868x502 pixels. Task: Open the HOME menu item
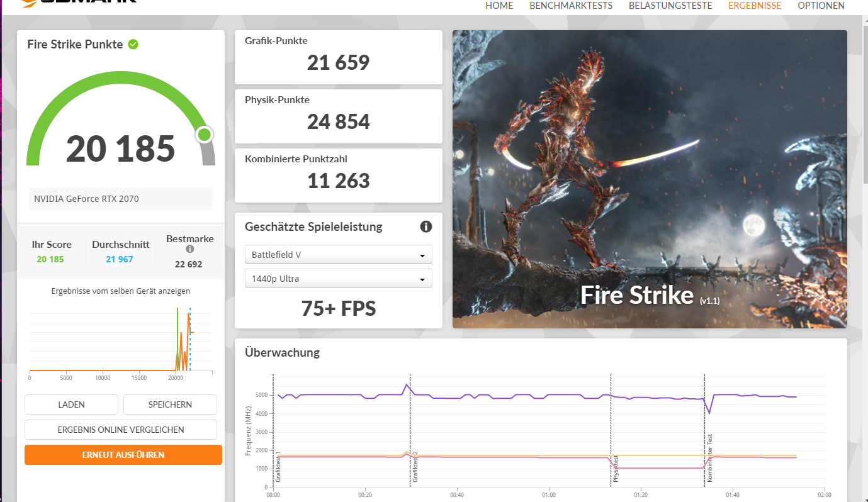point(499,5)
